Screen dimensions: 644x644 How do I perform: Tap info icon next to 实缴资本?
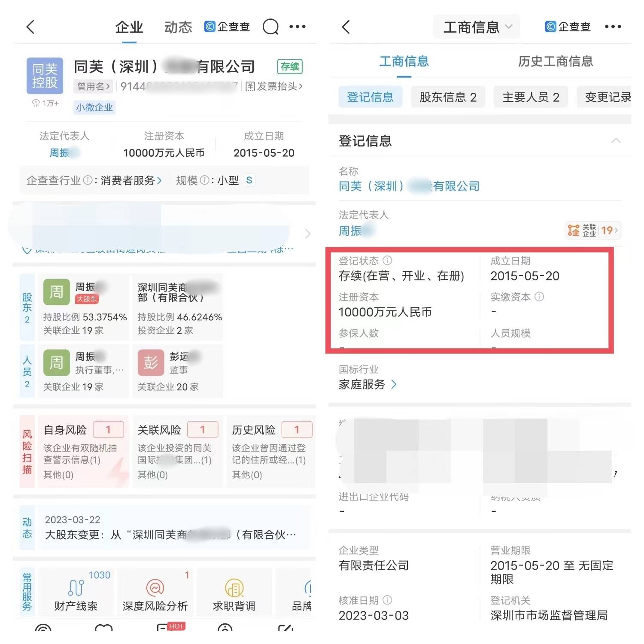[x=539, y=297]
